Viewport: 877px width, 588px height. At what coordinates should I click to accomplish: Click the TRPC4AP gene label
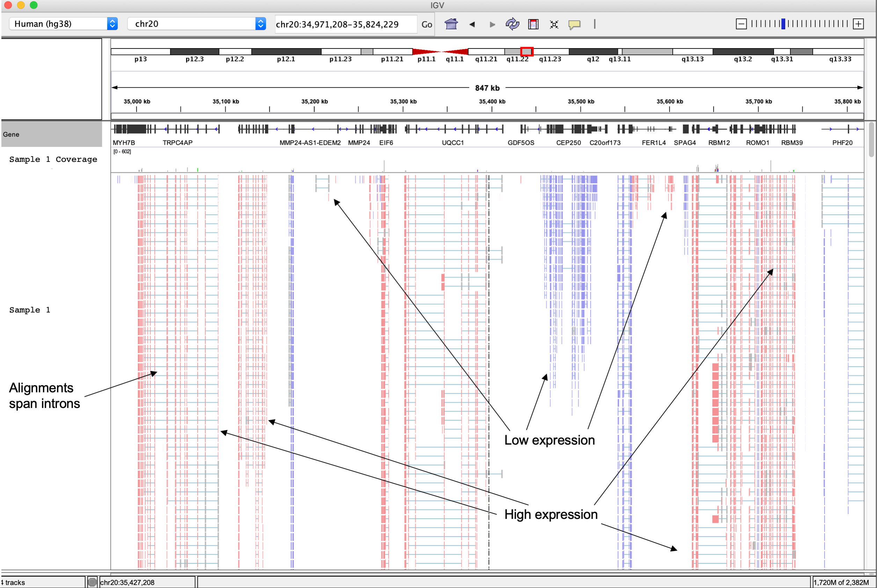(x=177, y=143)
